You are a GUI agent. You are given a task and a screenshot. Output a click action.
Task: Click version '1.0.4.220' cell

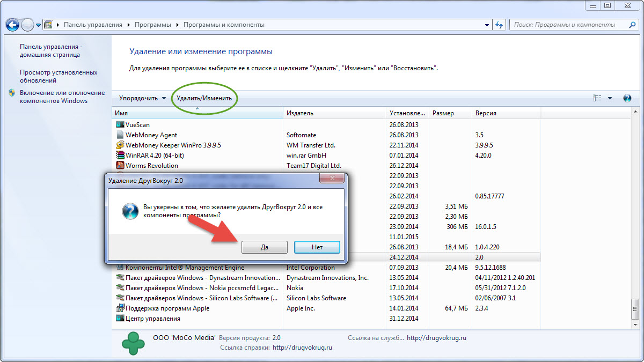[x=488, y=247]
